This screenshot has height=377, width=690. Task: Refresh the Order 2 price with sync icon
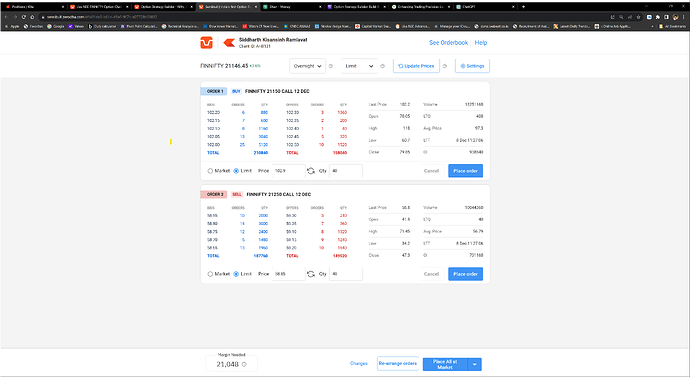(x=311, y=274)
